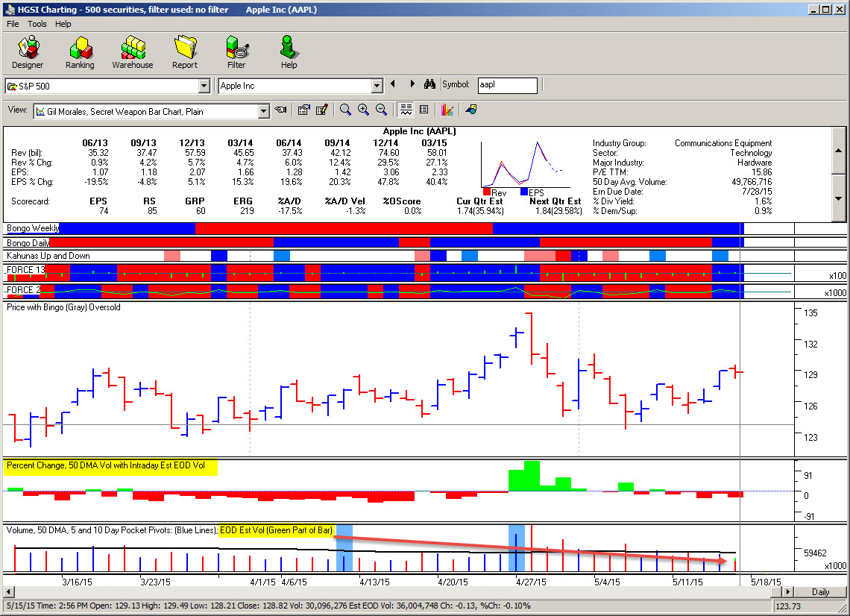This screenshot has width=850, height=616.
Task: Click the 50 Day Avg. Volume value
Action: [752, 182]
